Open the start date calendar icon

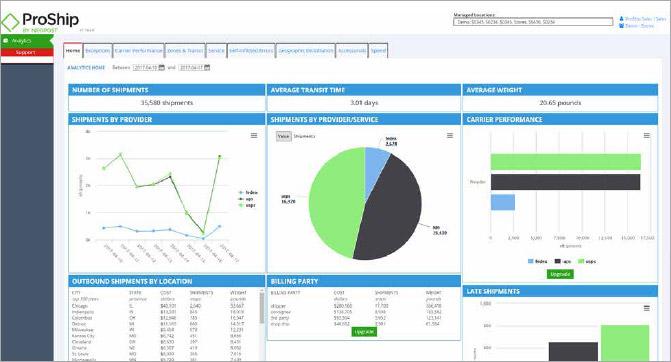pos(162,68)
